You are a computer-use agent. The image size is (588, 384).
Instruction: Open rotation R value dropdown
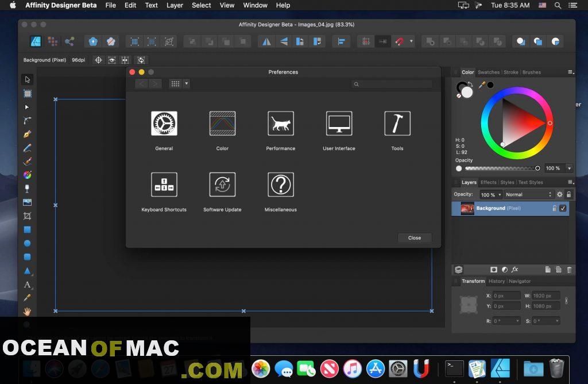click(x=517, y=321)
